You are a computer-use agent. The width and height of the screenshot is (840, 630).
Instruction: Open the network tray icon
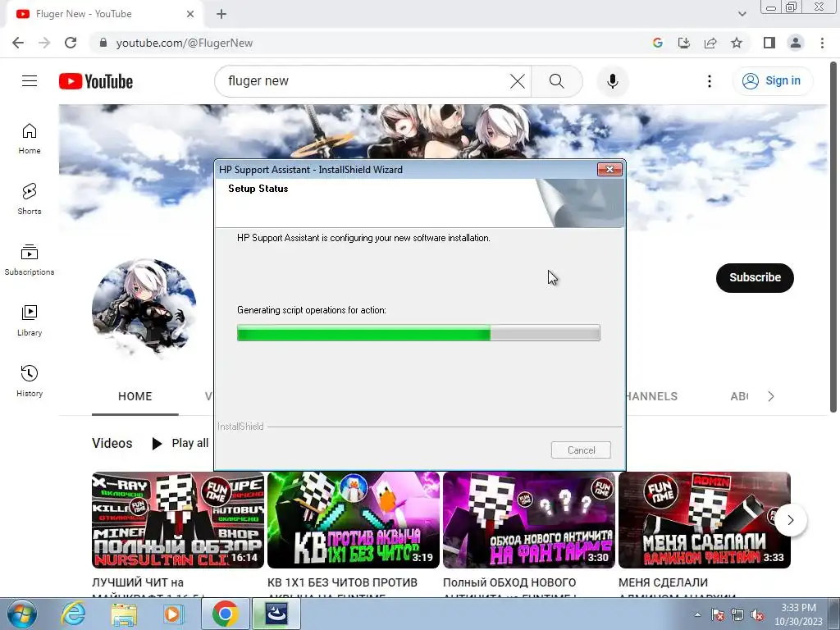point(737,614)
